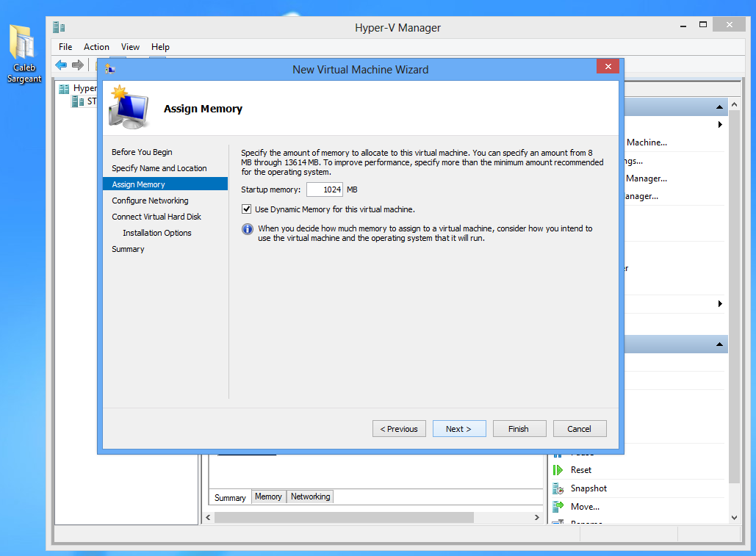Viewport: 756px width, 556px height.
Task: Select the Hyper-V Manager tree root icon
Action: tap(64, 89)
